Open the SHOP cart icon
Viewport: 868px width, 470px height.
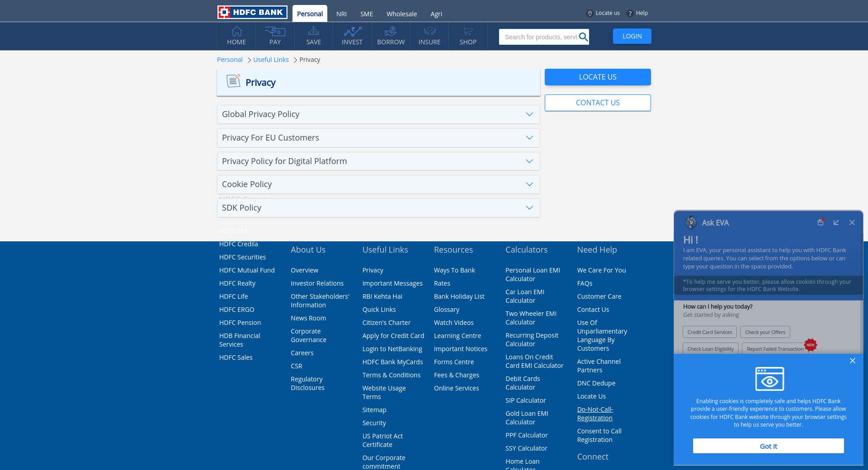[468, 32]
